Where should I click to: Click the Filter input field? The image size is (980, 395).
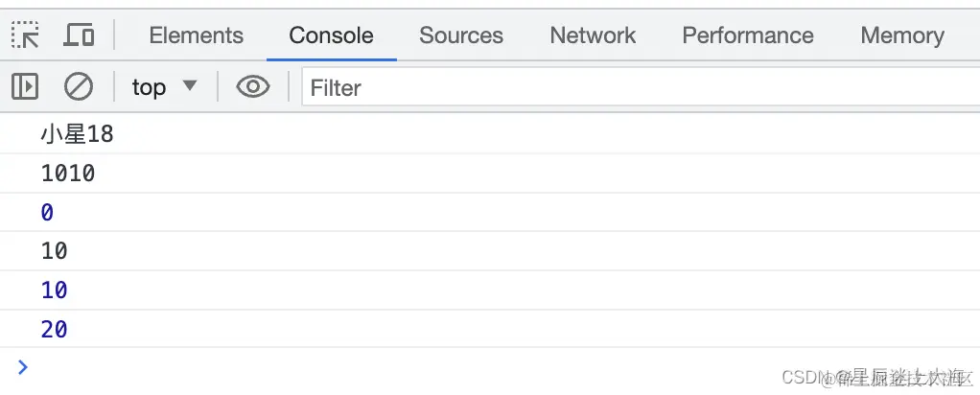(x=633, y=88)
